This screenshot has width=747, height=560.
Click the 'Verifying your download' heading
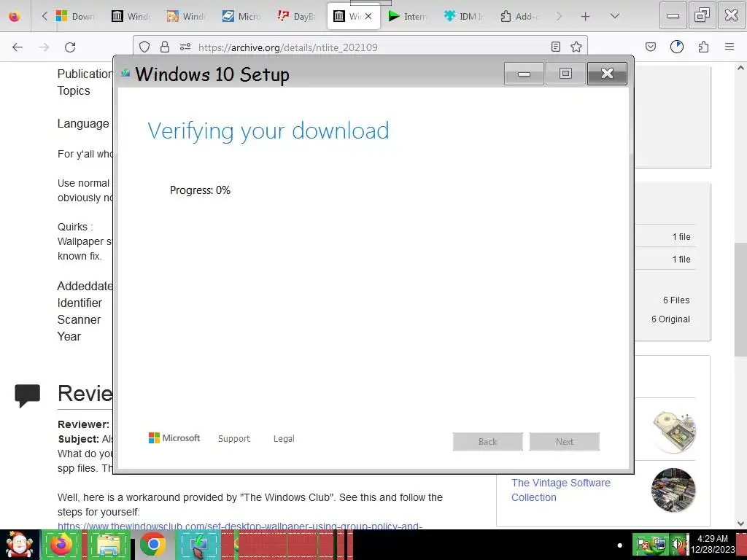point(268,131)
